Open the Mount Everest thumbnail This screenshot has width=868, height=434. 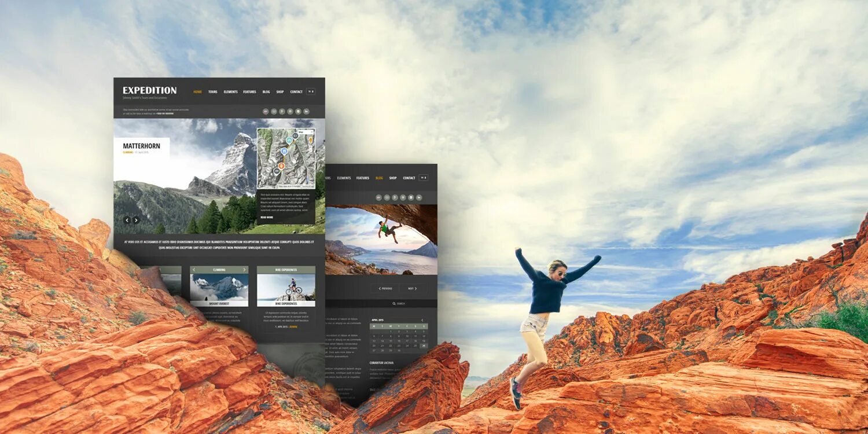[x=219, y=290]
